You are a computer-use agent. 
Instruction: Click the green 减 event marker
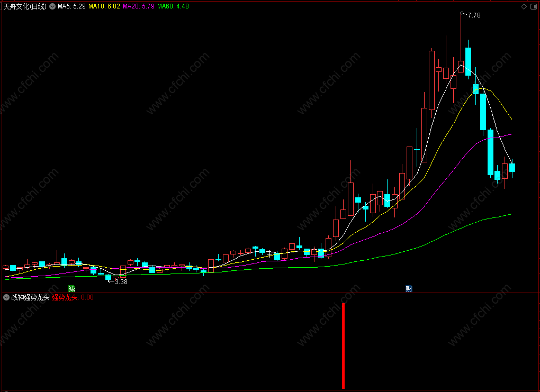71,288
